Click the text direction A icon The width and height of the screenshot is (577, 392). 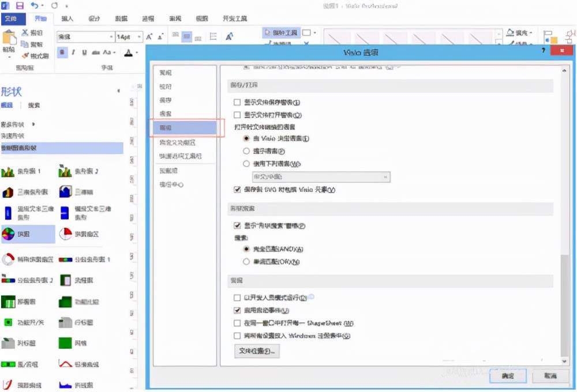229,36
